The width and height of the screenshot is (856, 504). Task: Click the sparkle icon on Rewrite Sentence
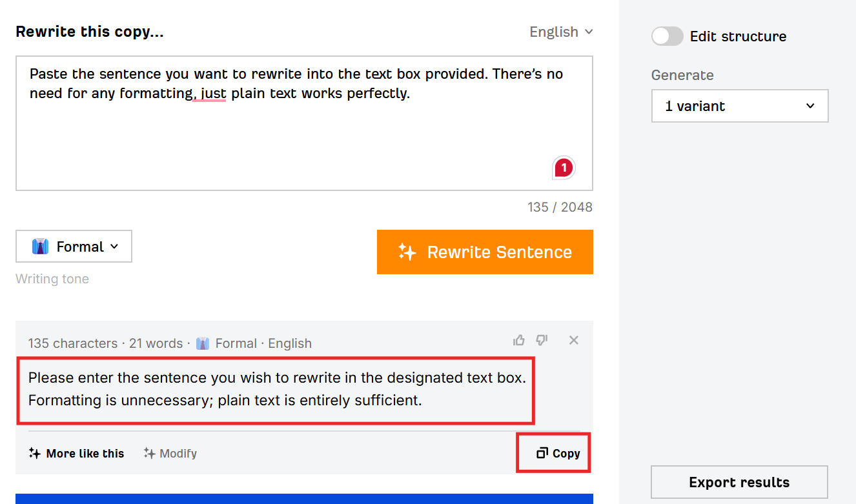(x=407, y=252)
